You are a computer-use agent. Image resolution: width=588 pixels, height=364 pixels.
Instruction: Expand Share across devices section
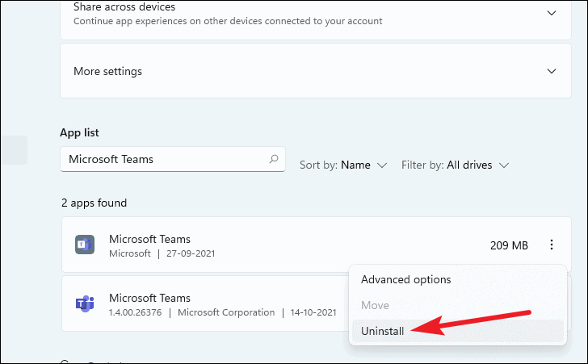click(551, 13)
